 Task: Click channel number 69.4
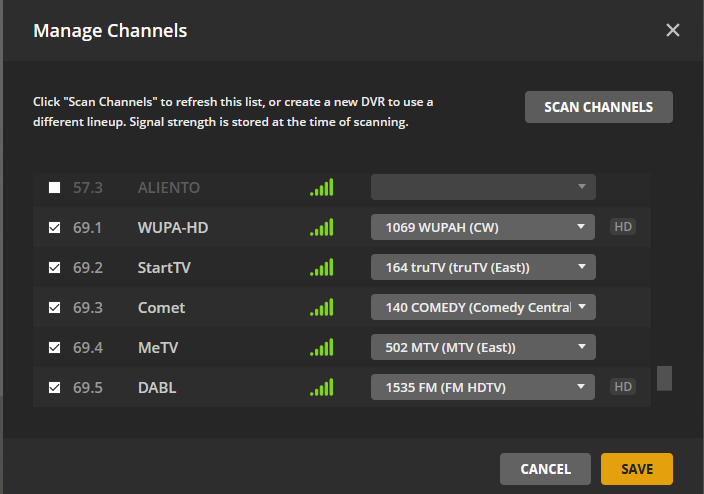(88, 347)
